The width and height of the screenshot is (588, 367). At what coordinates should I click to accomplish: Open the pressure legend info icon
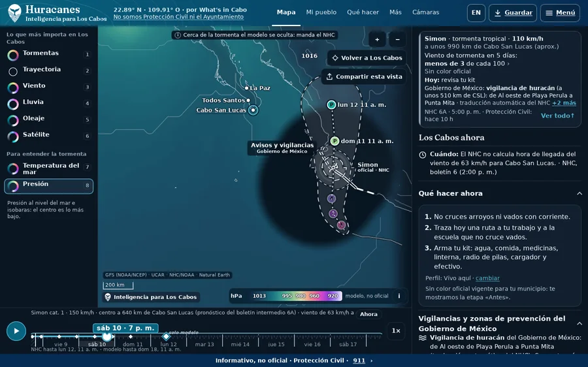coord(399,296)
